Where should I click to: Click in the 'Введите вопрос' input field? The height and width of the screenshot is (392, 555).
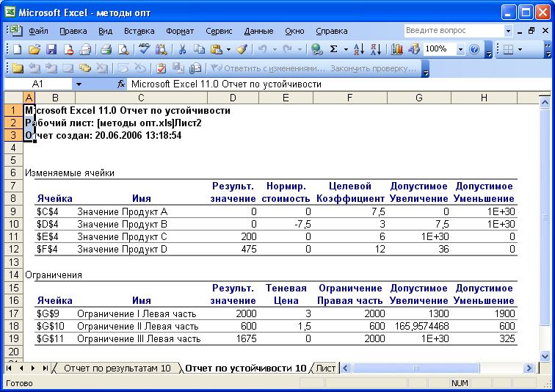click(454, 31)
